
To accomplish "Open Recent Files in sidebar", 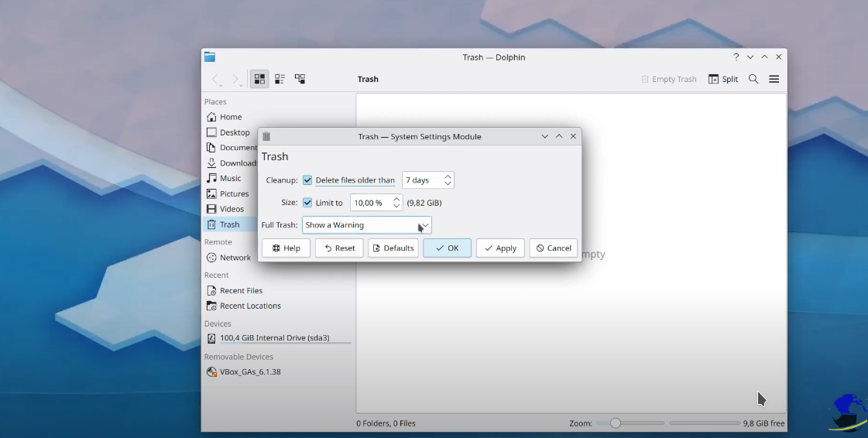I will (241, 290).
